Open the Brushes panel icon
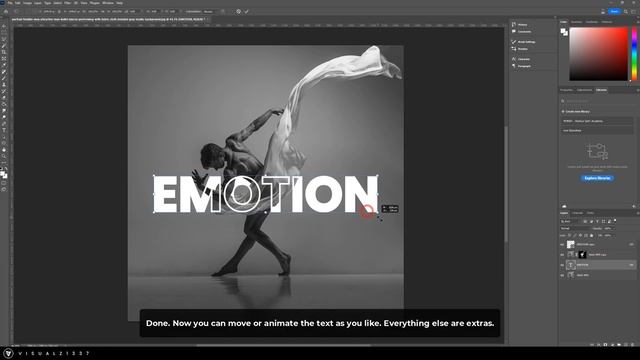Image resolution: width=640 pixels, height=360 pixels. coord(514,49)
